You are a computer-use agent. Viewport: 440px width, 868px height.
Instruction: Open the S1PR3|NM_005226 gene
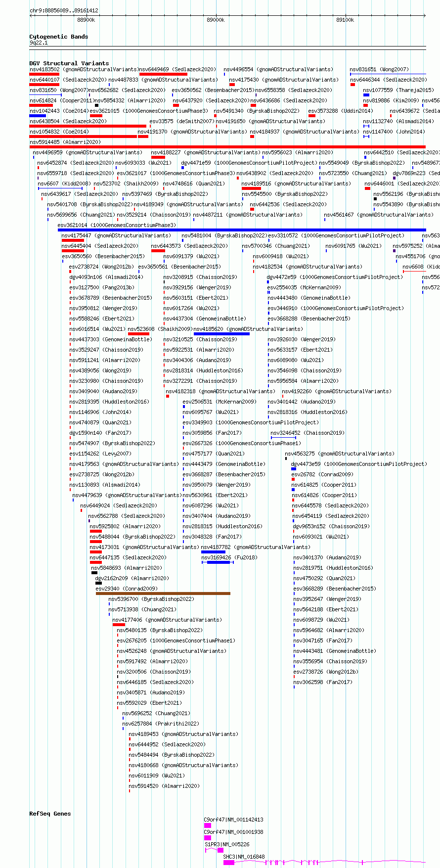click(x=227, y=844)
